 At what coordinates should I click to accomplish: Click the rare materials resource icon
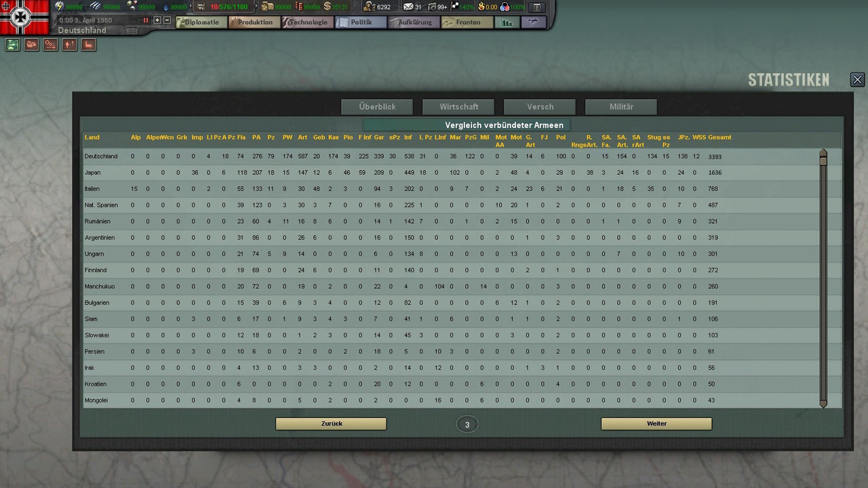click(131, 7)
